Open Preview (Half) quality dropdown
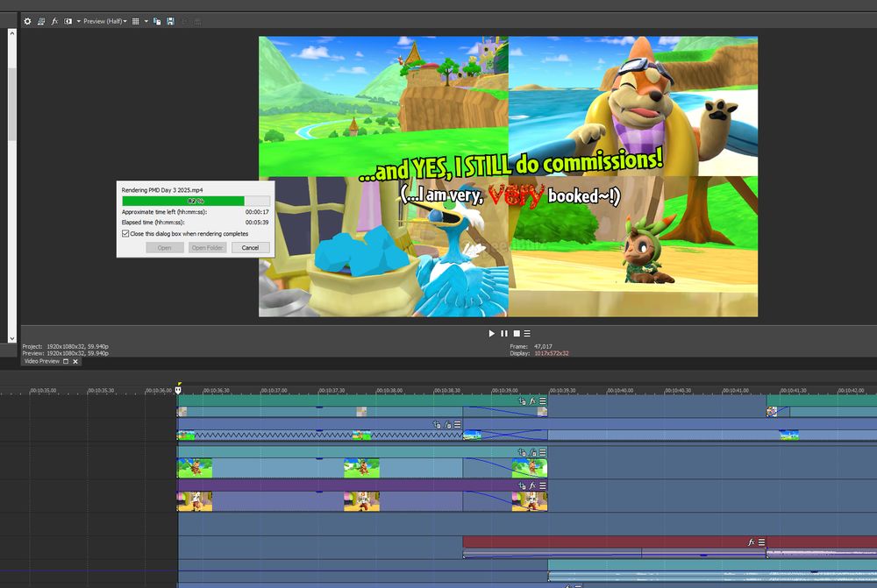This screenshot has width=877, height=588. coord(105,21)
